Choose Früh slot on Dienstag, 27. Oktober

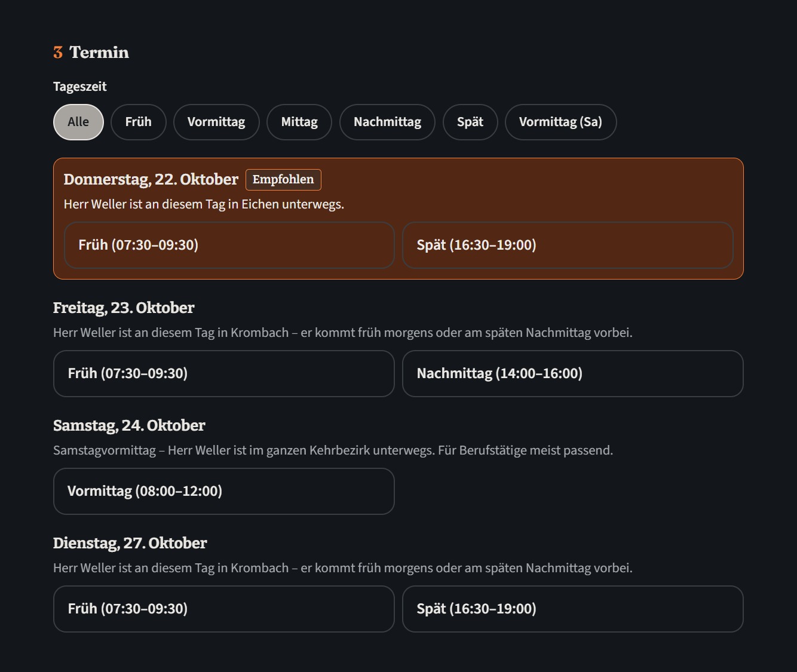tap(224, 609)
